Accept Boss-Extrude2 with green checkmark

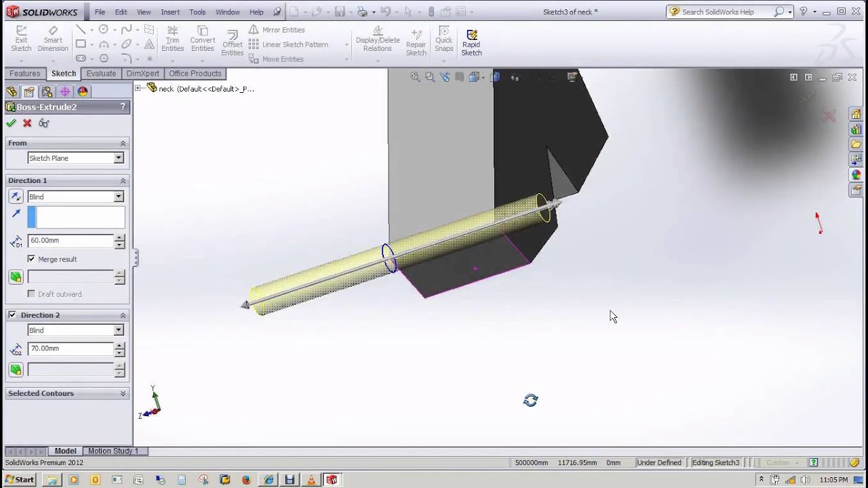tap(11, 123)
